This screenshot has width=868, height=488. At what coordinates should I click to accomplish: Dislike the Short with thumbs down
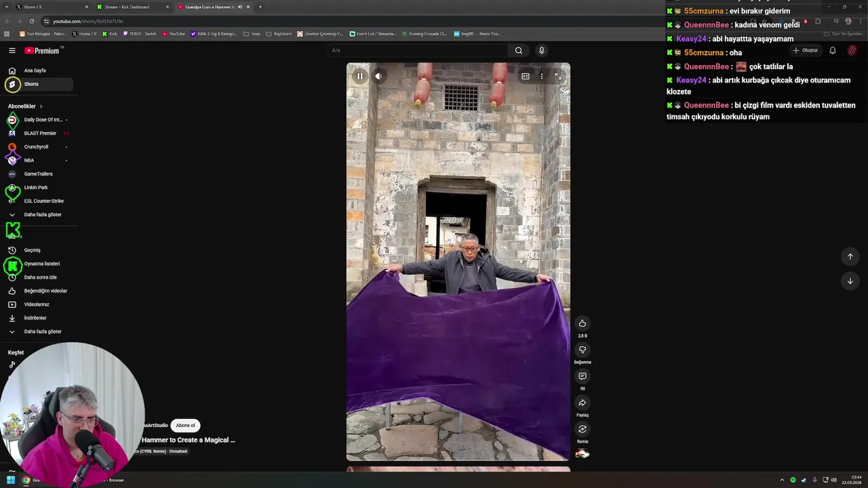click(x=582, y=350)
